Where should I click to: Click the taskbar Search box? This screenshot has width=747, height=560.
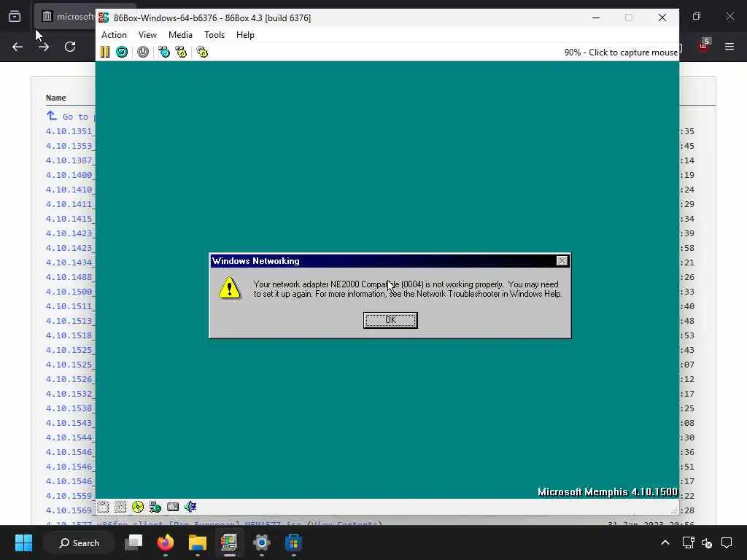coord(79,542)
